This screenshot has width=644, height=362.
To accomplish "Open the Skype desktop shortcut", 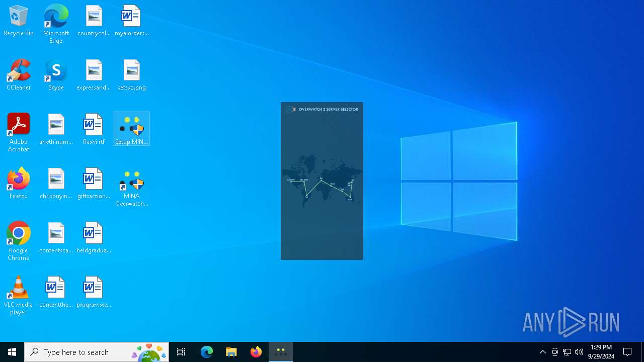I will point(56,75).
